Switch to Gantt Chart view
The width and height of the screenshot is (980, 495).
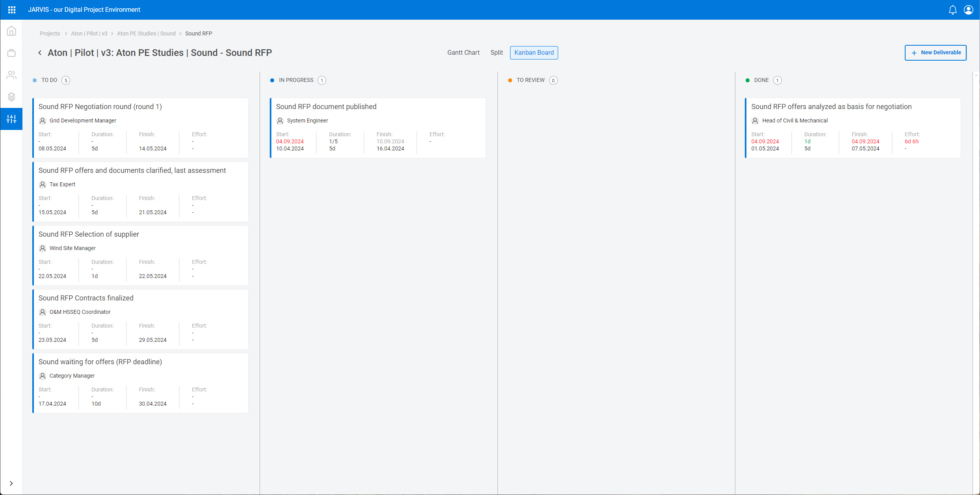point(463,53)
